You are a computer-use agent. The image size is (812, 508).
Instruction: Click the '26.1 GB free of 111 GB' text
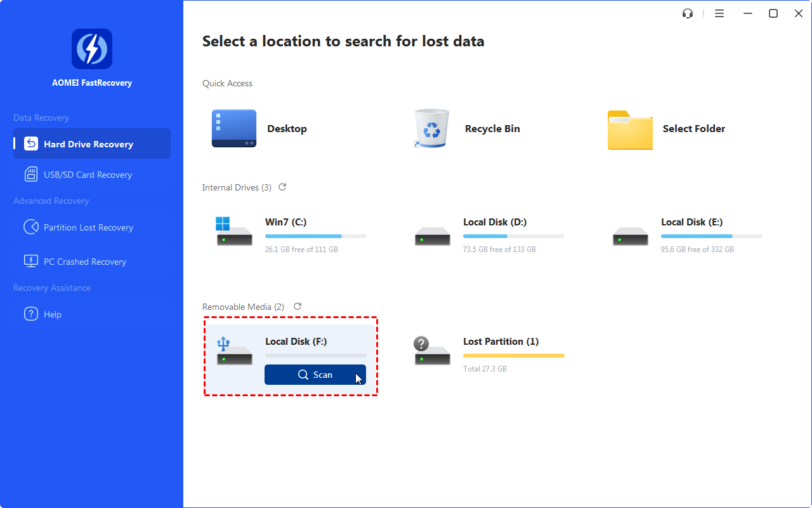point(301,250)
